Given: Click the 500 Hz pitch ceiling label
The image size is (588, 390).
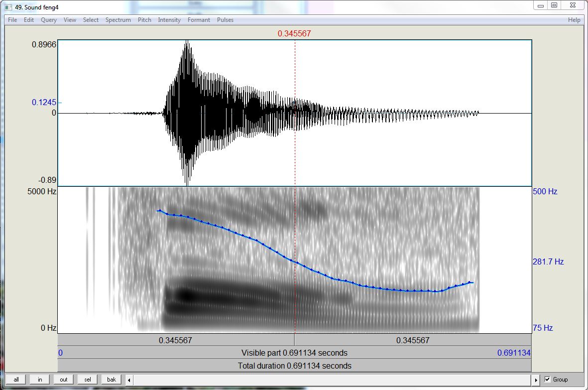Looking at the screenshot, I should point(545,191).
